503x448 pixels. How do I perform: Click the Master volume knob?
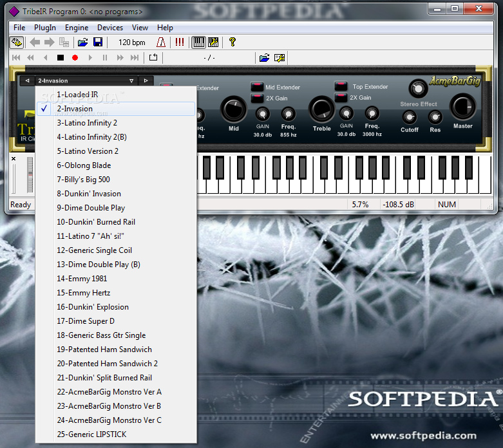pyautogui.click(x=462, y=107)
